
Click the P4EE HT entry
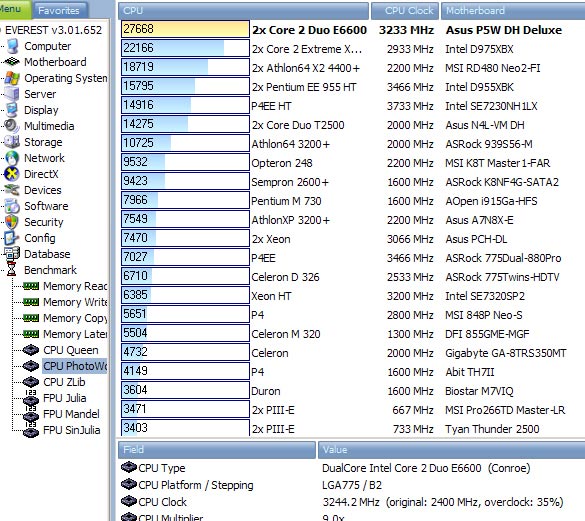(x=271, y=106)
